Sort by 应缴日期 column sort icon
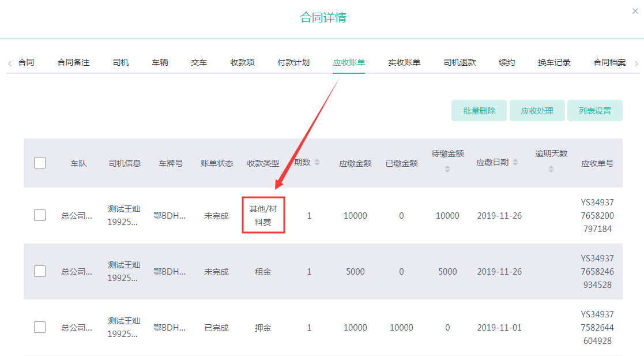 pos(515,163)
